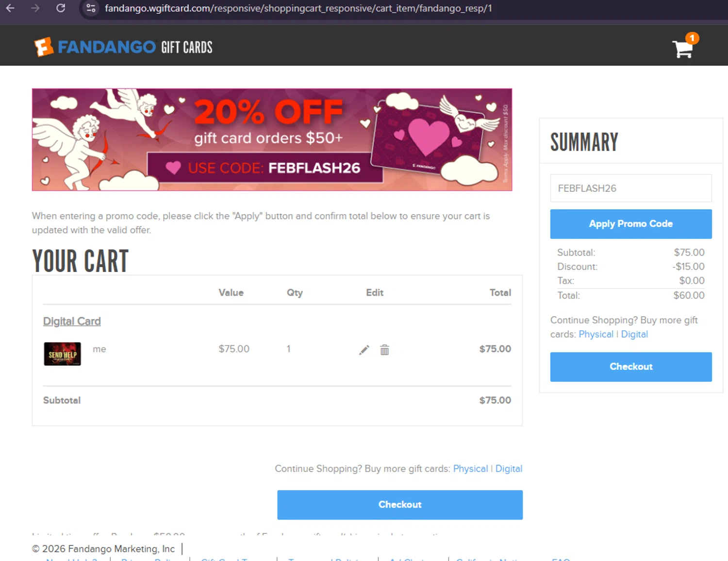728x561 pixels.
Task: Click the browser address bar URL
Action: pyautogui.click(x=298, y=8)
